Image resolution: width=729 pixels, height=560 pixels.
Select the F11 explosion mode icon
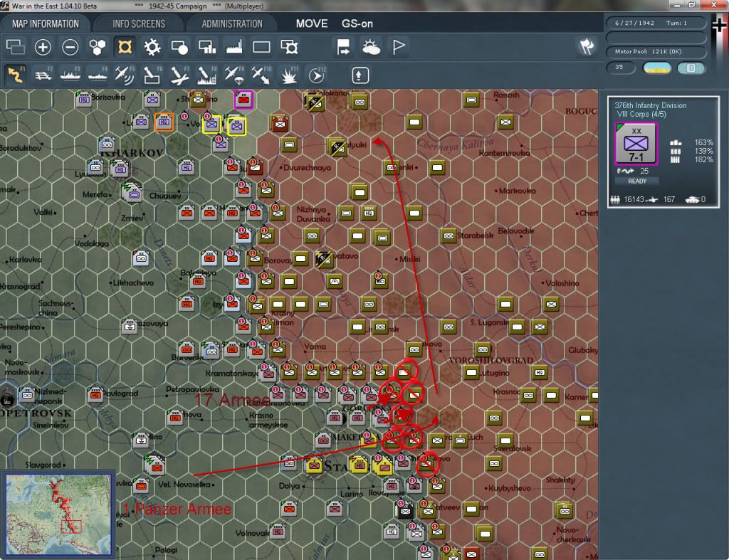(x=289, y=75)
